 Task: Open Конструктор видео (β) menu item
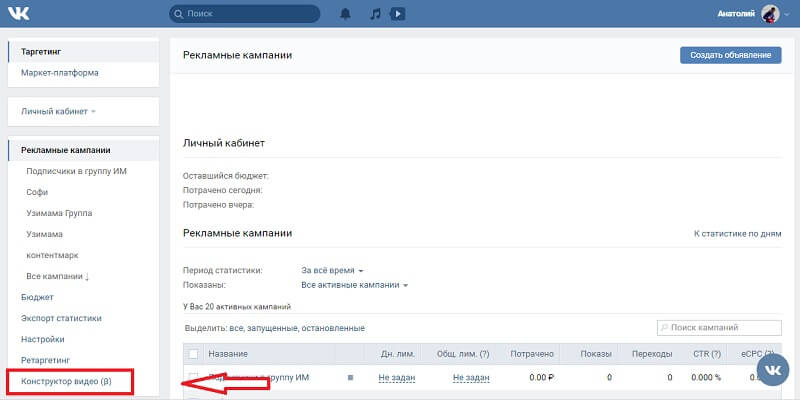click(67, 381)
